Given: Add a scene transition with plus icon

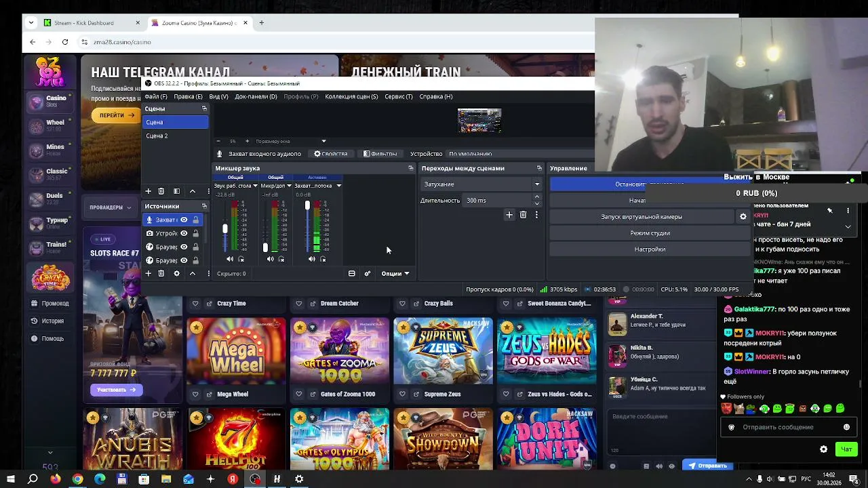Looking at the screenshot, I should pyautogui.click(x=509, y=215).
